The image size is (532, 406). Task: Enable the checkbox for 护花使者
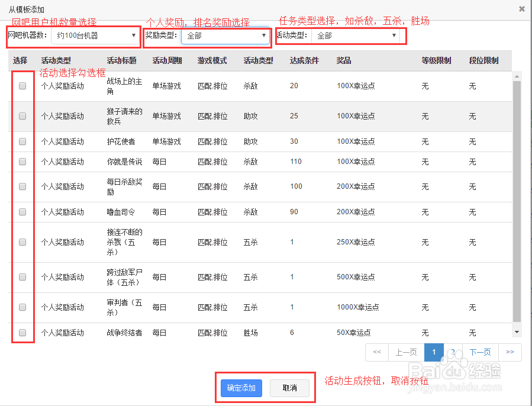[x=22, y=141]
